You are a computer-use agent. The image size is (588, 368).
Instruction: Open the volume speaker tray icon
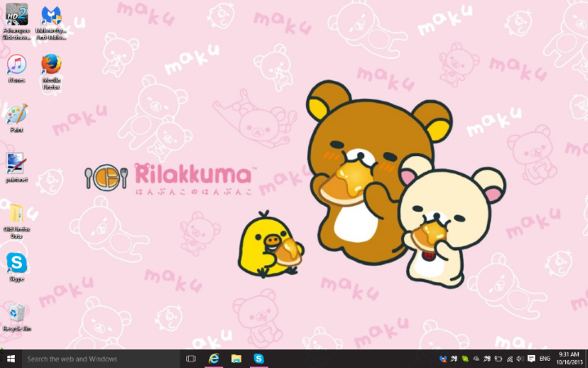[520, 359]
